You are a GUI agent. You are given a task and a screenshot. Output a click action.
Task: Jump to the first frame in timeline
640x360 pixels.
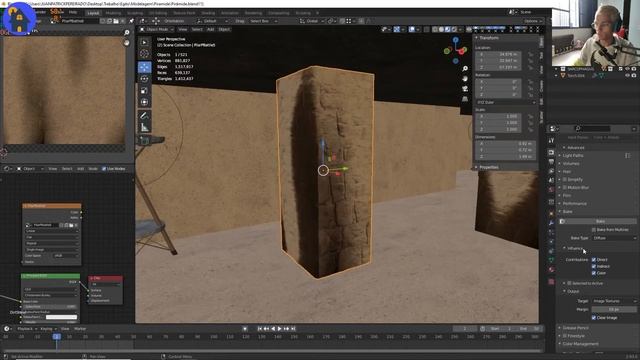[260, 329]
